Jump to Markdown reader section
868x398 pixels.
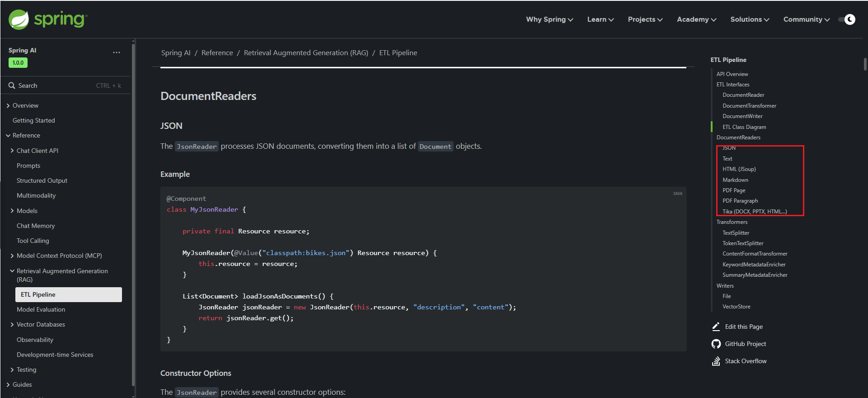(x=735, y=180)
